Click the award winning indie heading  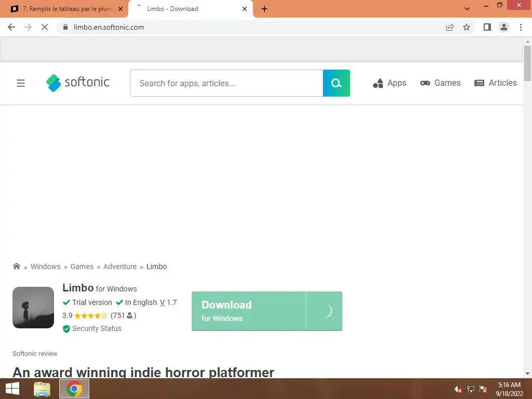click(x=143, y=372)
